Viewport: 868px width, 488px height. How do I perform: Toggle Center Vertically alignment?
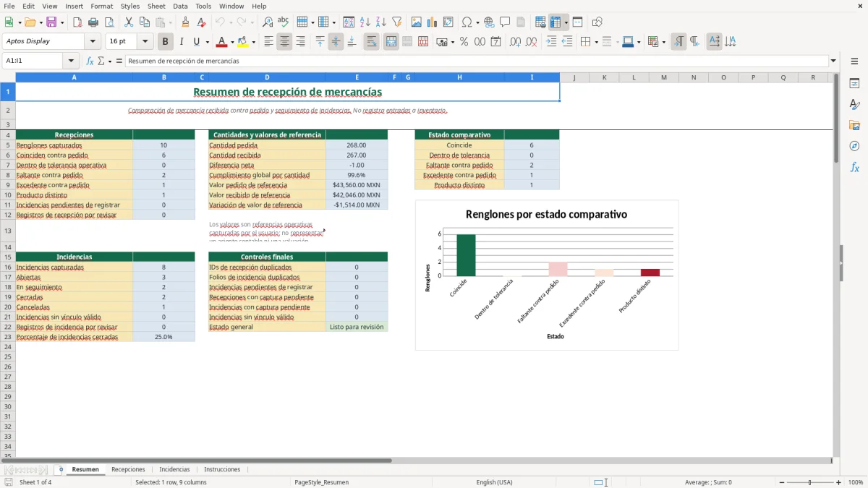click(336, 42)
